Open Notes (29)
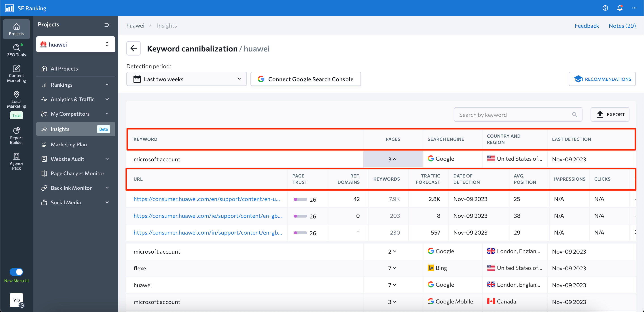The width and height of the screenshot is (644, 312). [x=622, y=26]
